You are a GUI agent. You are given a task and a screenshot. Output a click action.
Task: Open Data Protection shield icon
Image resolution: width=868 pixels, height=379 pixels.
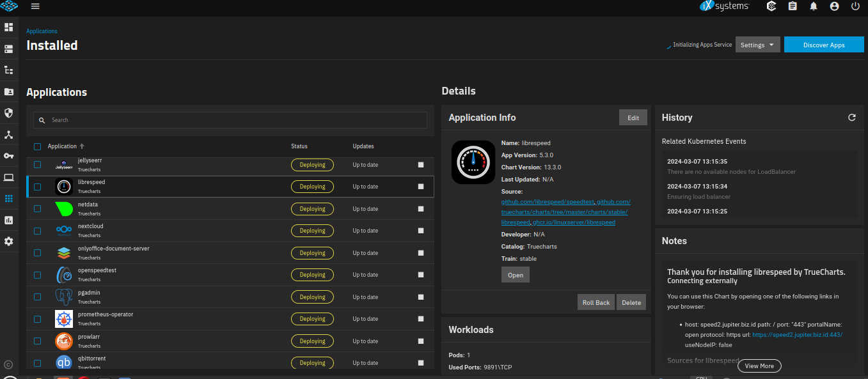tap(8, 113)
